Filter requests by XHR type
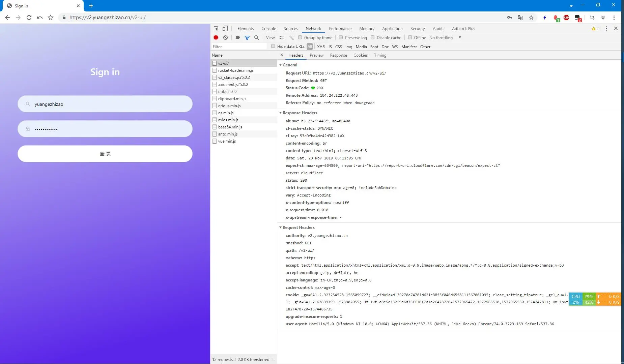This screenshot has height=364, width=624. (321, 47)
